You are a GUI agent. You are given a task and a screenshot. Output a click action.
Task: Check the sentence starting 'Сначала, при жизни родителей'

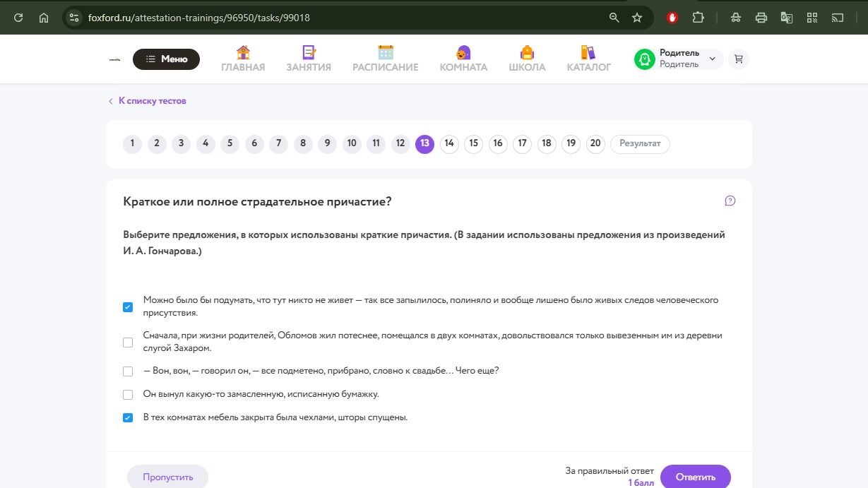(x=128, y=343)
